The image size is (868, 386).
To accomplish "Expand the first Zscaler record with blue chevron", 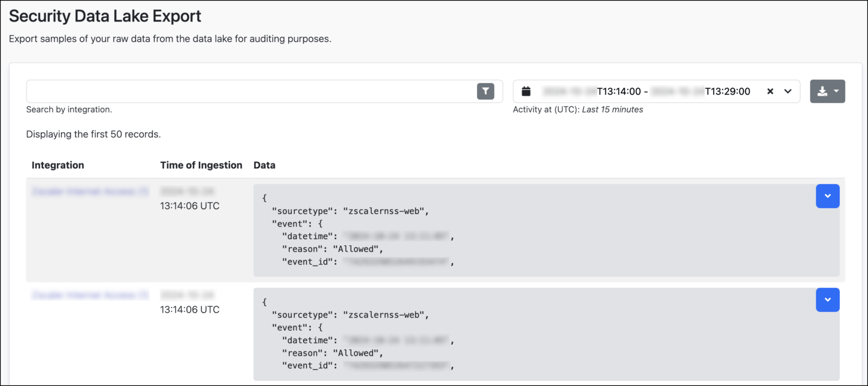I will click(x=827, y=196).
